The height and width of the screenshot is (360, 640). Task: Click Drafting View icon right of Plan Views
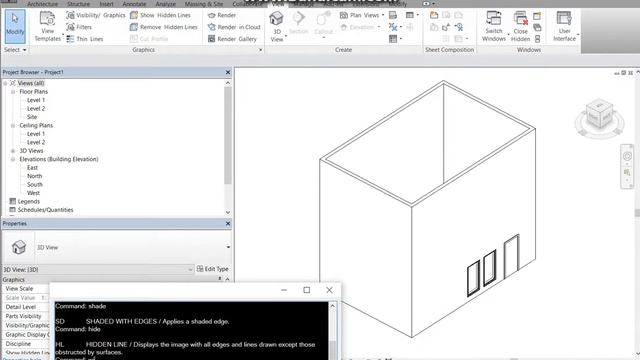(x=393, y=15)
